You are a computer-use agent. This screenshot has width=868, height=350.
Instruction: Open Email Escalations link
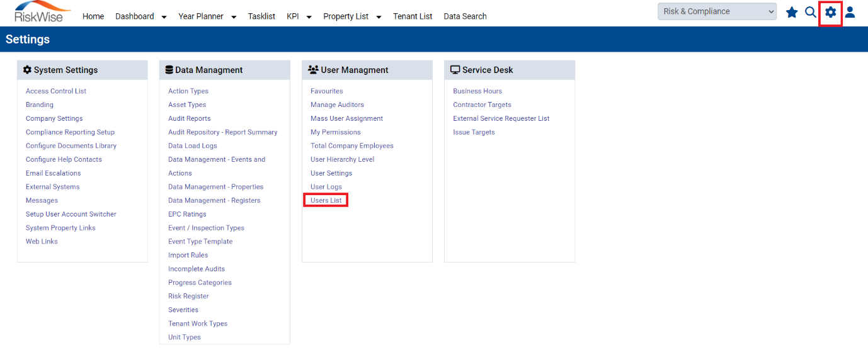pyautogui.click(x=54, y=173)
